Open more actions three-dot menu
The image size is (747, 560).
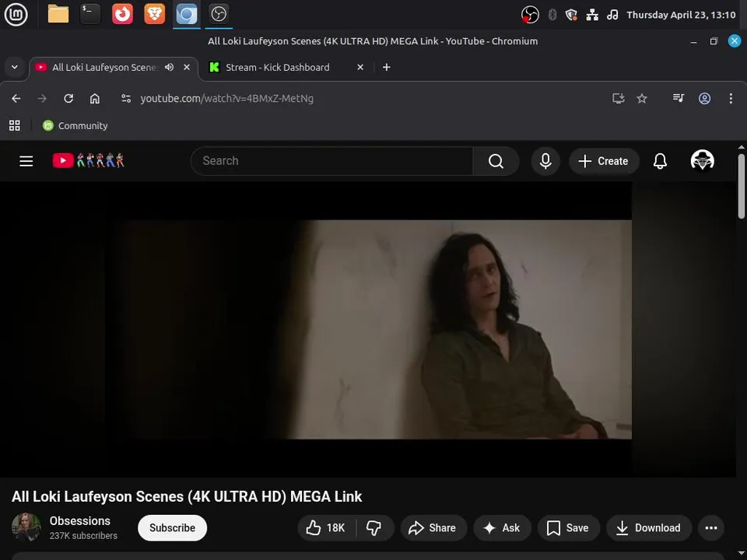click(711, 527)
